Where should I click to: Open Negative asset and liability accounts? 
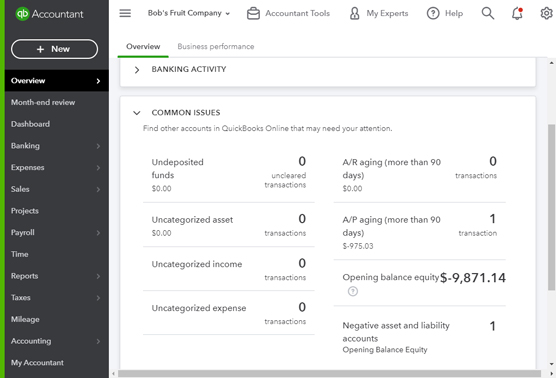click(419, 337)
